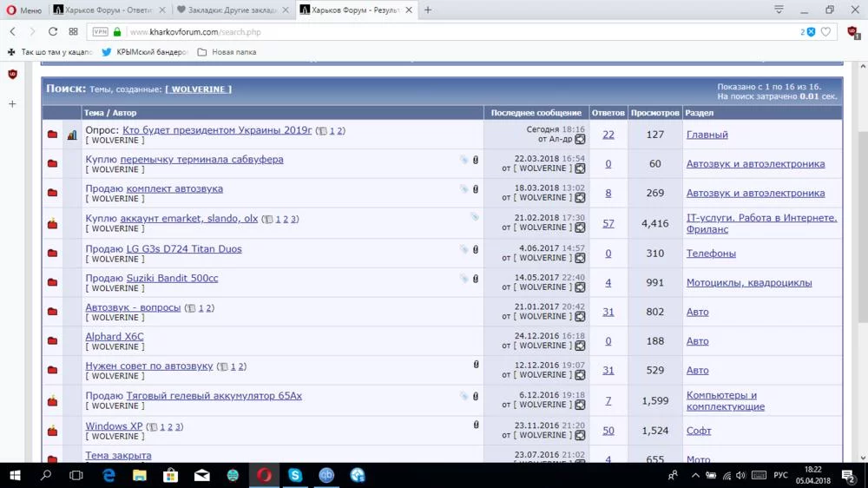This screenshot has width=868, height=488.
Task: Open thread Suziki Bandit 500cc
Action: (x=172, y=278)
